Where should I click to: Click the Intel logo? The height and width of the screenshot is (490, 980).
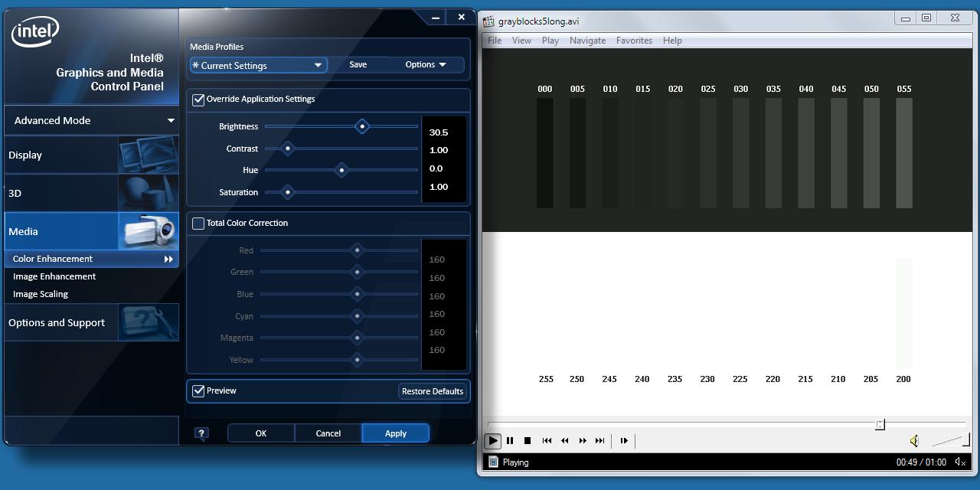[x=34, y=31]
